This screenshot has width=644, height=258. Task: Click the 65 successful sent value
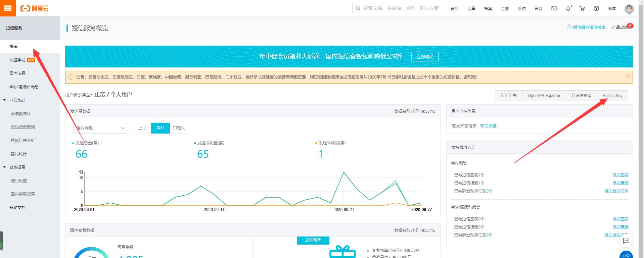click(203, 154)
